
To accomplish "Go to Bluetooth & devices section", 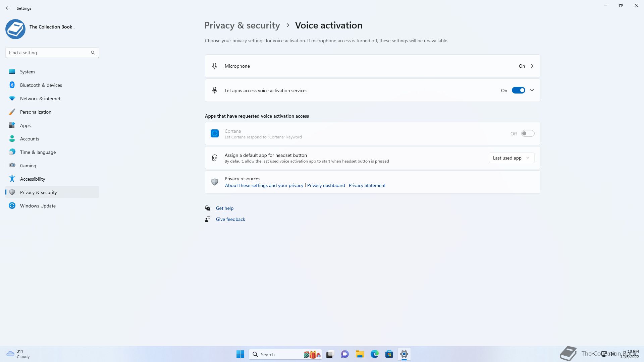I will [41, 85].
